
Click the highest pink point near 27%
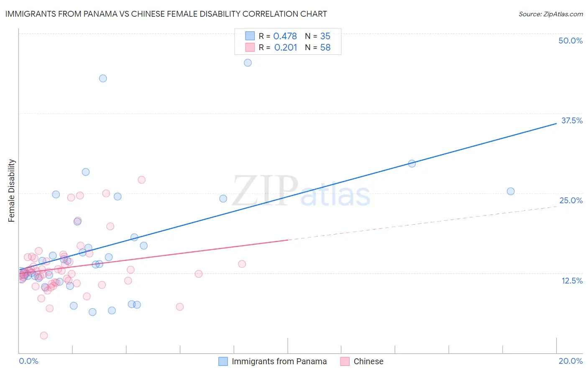tap(141, 180)
